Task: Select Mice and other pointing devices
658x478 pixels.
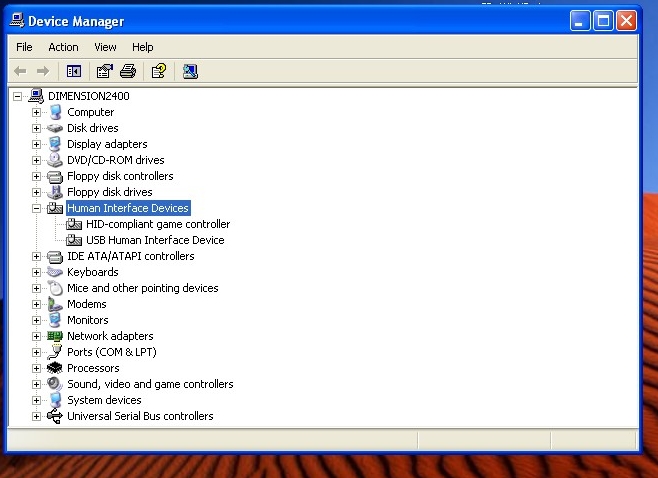Action: (142, 288)
